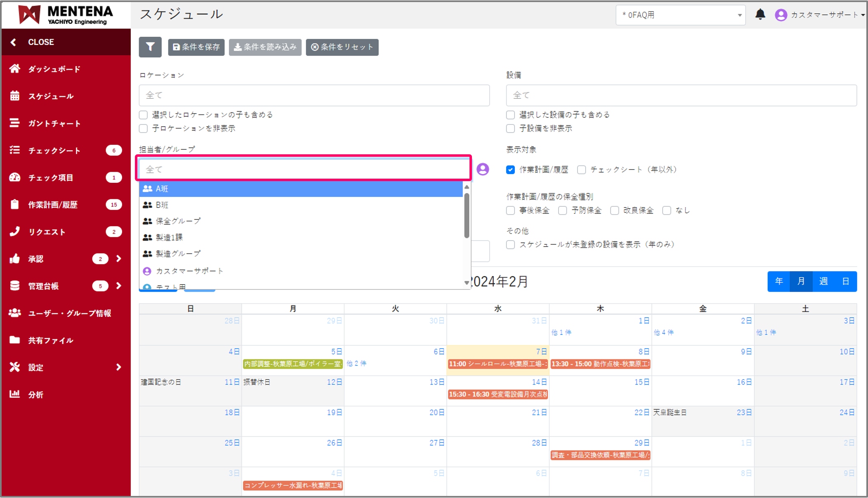
Task: Collapse the sidebar with CLOSE arrow
Action: [14, 42]
